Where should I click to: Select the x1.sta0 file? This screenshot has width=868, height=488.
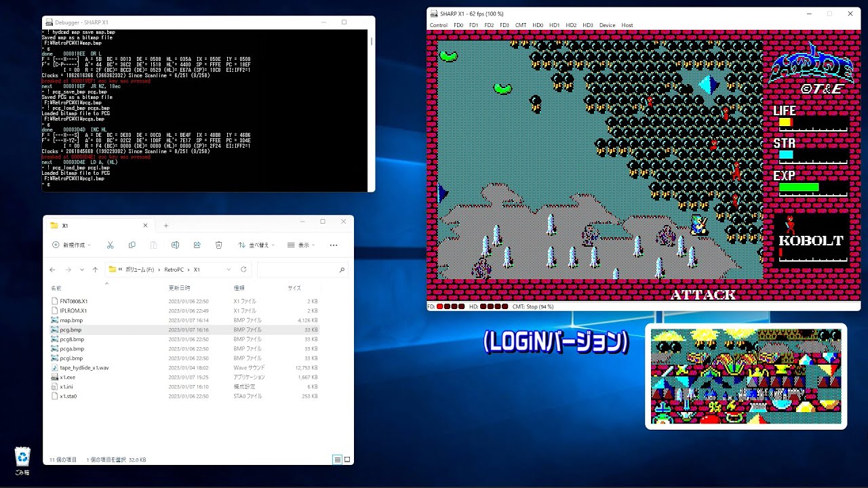click(68, 396)
